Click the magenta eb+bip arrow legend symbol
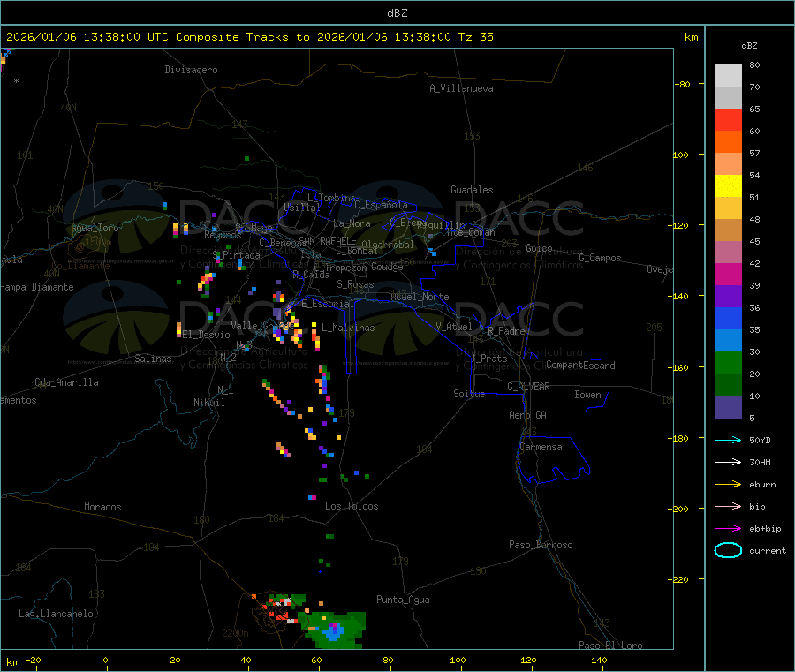795x672 pixels. click(728, 529)
